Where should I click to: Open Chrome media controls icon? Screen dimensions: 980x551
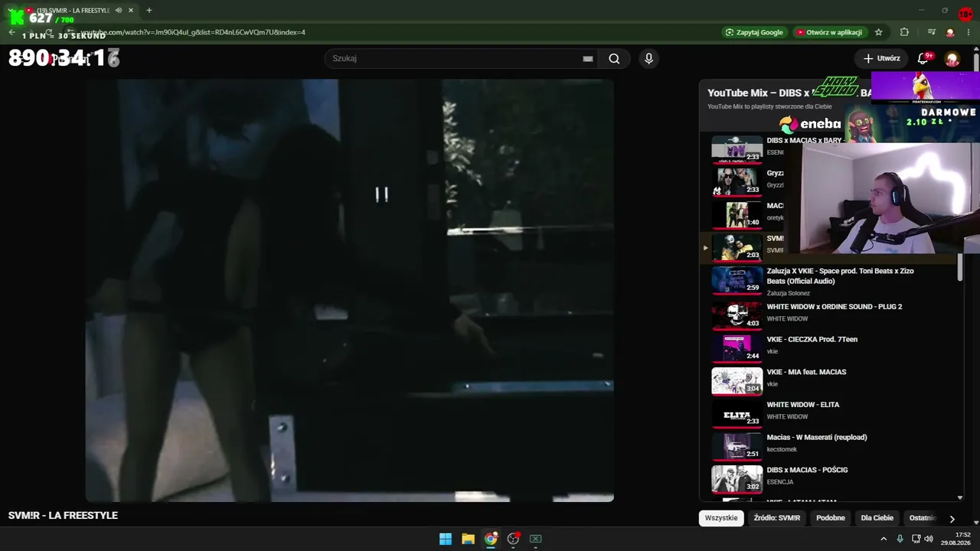(931, 32)
